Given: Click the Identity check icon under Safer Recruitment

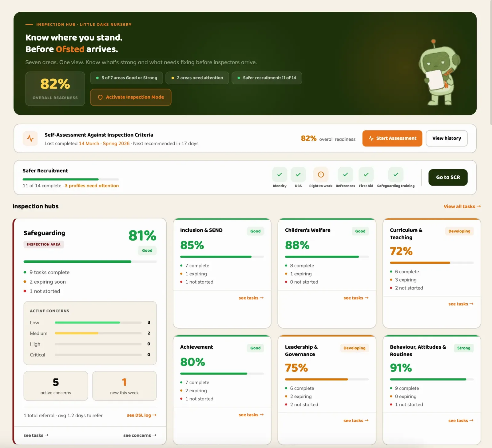Looking at the screenshot, I should [279, 174].
